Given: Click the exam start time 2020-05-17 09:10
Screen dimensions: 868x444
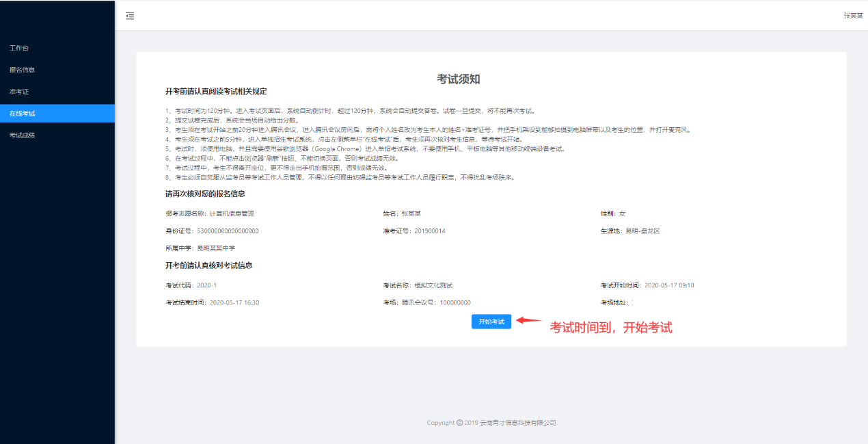Looking at the screenshot, I should [669, 285].
